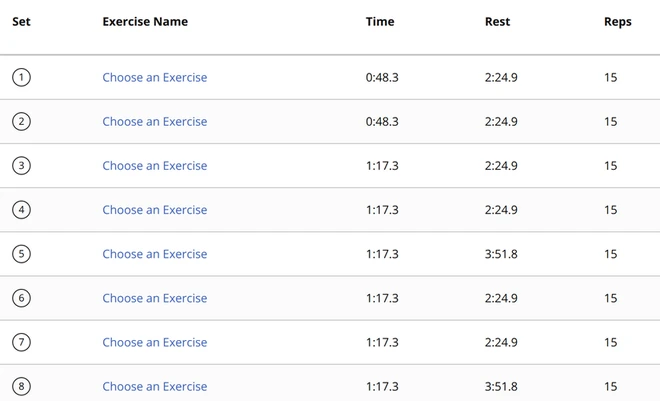Select set 4 rest value 2:24.9
Viewport: 660px width, 401px height.
tap(501, 210)
